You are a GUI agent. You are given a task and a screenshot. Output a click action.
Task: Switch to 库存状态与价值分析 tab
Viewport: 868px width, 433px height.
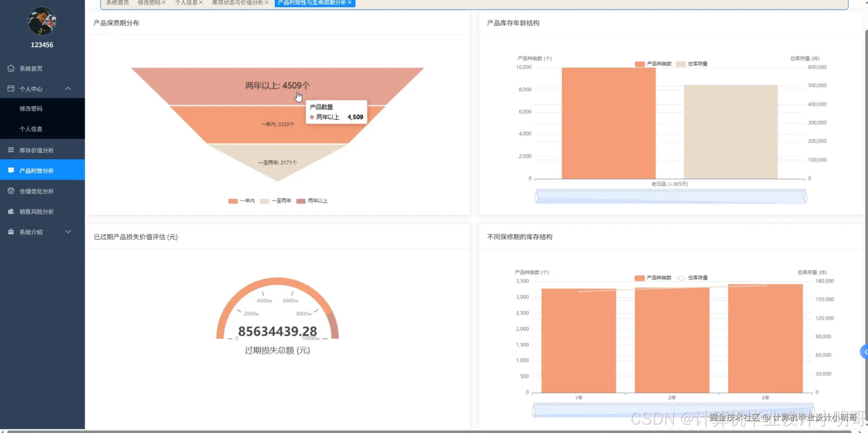(237, 3)
